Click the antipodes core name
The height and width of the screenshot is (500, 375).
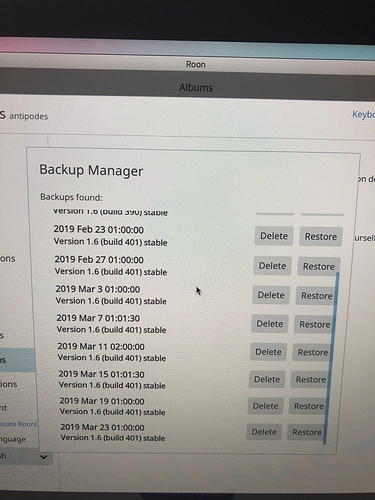point(29,116)
